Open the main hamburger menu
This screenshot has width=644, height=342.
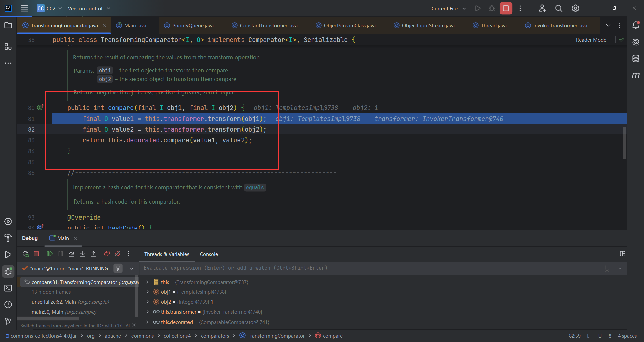[24, 8]
